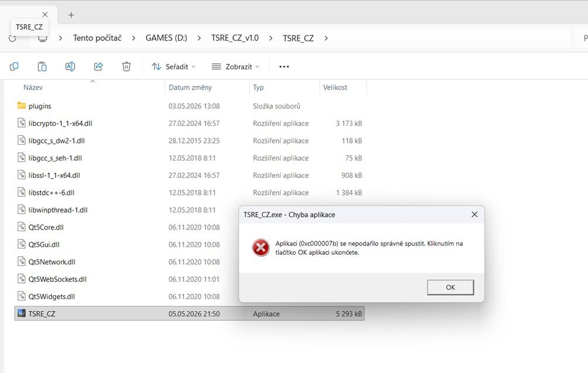Click the TSRE_CZ breadcrumb segment
The width and height of the screenshot is (588, 373).
298,38
